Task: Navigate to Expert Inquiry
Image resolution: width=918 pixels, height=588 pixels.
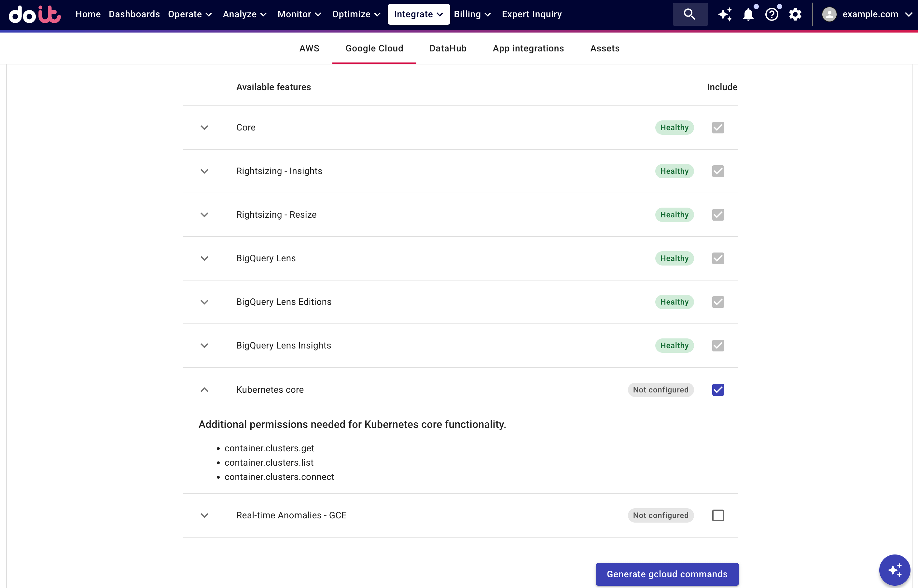Action: point(532,14)
